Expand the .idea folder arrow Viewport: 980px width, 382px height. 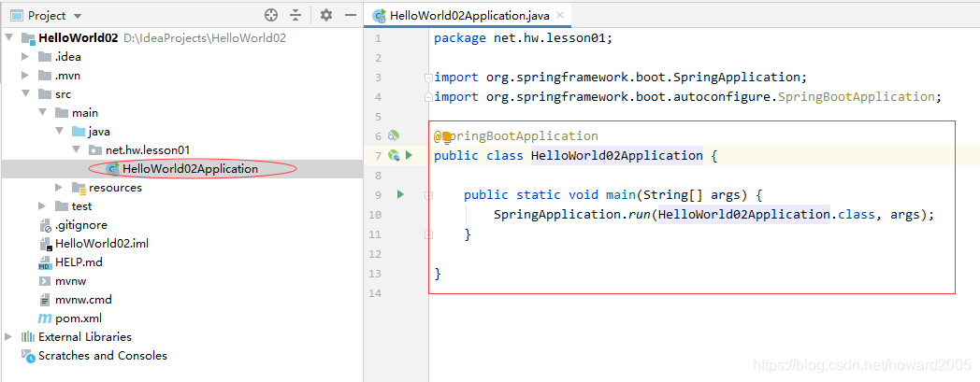[x=25, y=57]
